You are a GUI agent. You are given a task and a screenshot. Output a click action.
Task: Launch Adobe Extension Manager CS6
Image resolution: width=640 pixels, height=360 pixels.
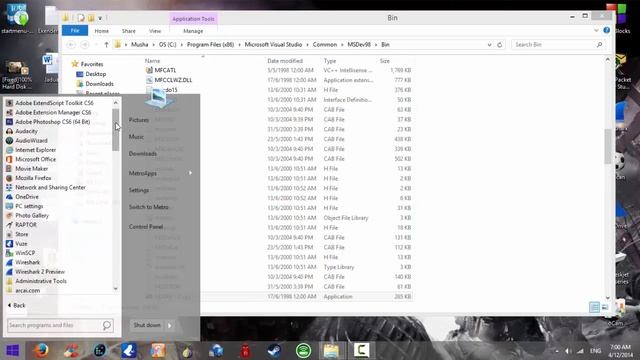click(53, 112)
